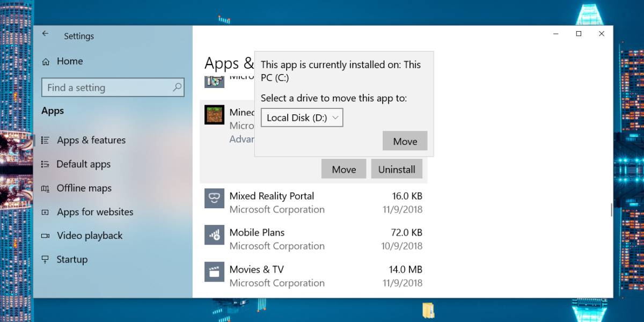Viewport: 644px width, 322px height.
Task: Click the 16.0 KB size value
Action: coord(407,196)
